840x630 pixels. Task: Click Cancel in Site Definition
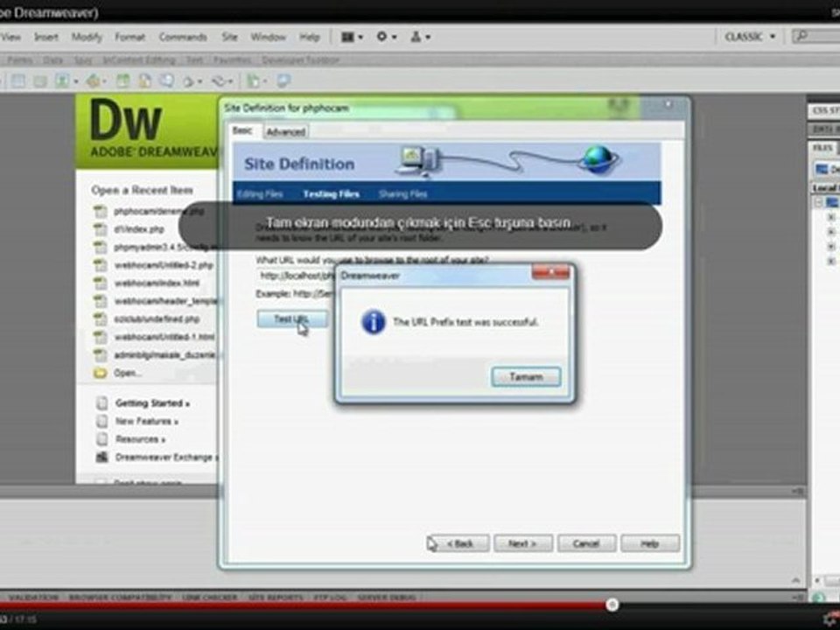coord(586,543)
